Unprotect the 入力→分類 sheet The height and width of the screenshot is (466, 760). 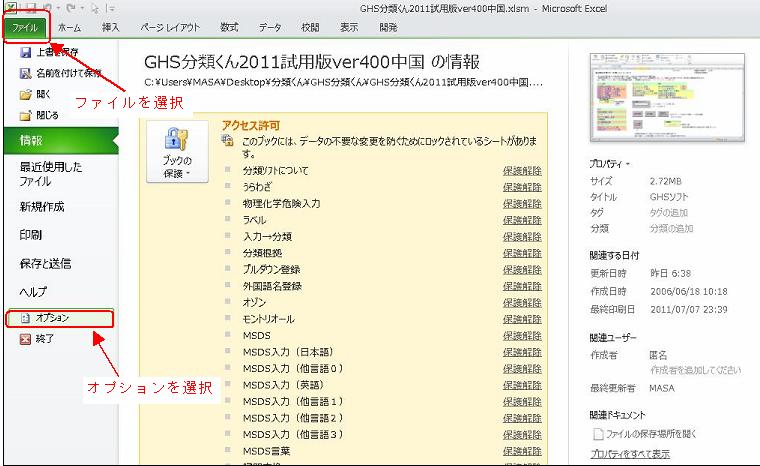point(522,237)
